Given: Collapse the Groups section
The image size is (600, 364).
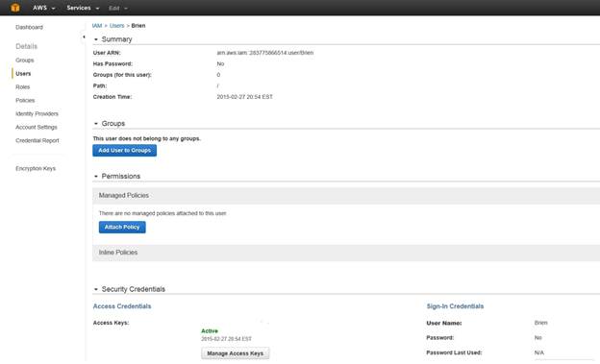Looking at the screenshot, I should tap(95, 124).
